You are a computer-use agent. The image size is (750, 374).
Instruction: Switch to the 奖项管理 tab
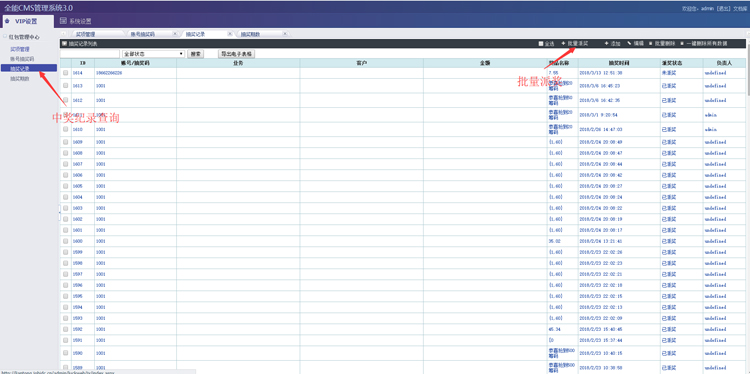86,34
